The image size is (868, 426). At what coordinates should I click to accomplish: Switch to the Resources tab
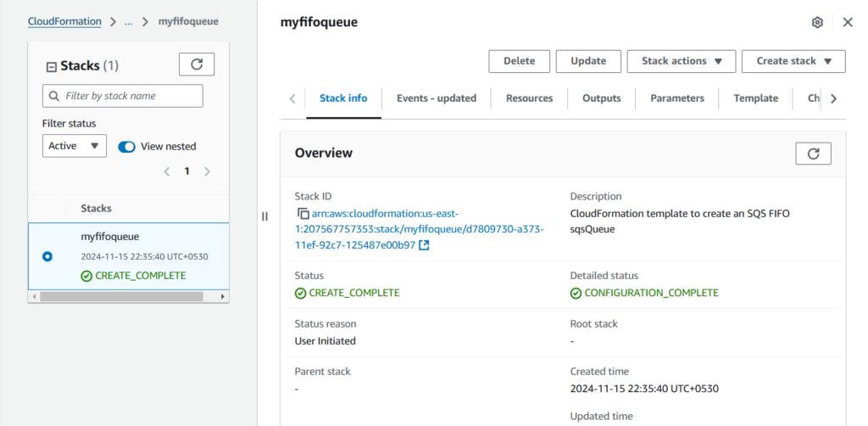pyautogui.click(x=529, y=98)
